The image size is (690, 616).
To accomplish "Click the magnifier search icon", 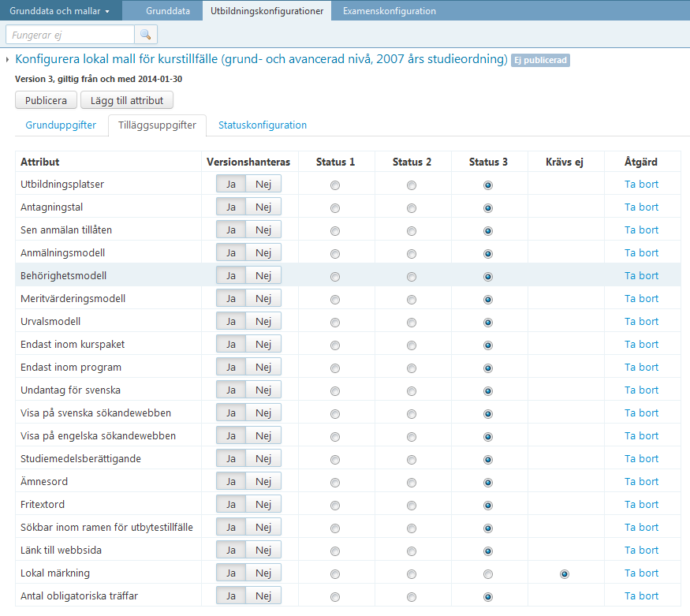I will (146, 35).
